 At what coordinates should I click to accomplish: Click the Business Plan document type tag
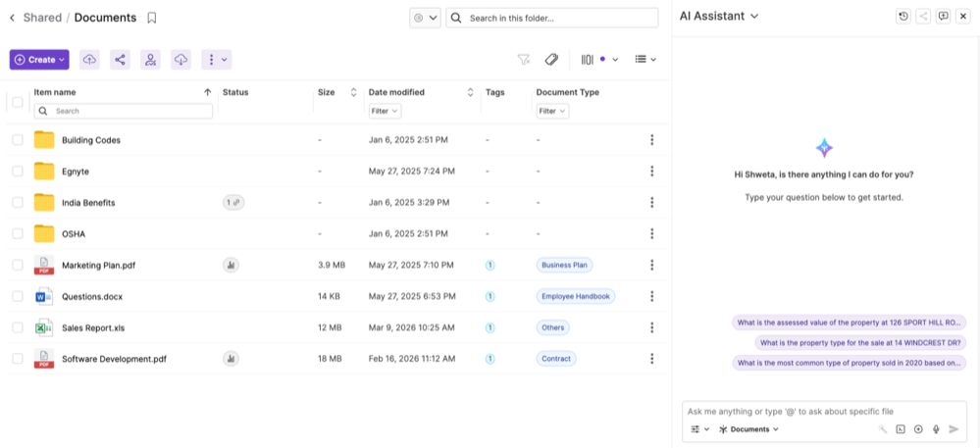coord(564,265)
